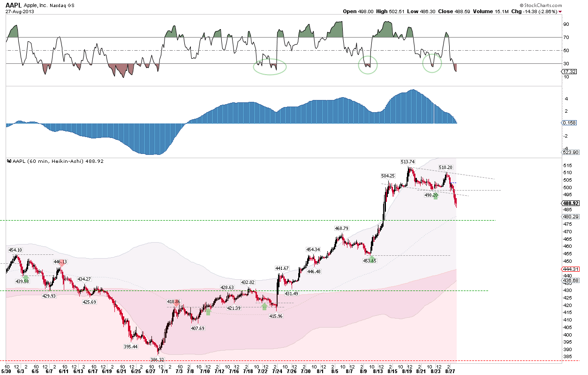Click the red down marker at 446.13
This screenshot has width=588, height=375.
(x=61, y=264)
